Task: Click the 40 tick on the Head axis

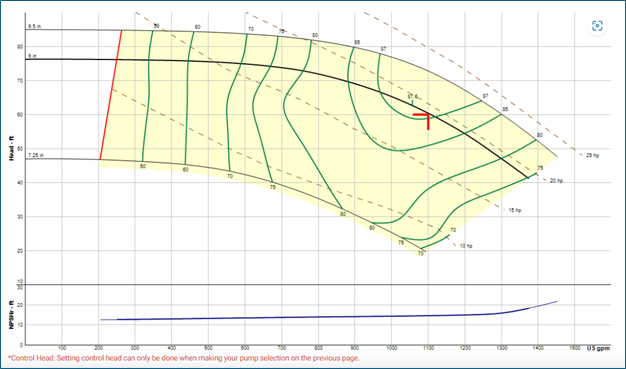Action: [20, 183]
